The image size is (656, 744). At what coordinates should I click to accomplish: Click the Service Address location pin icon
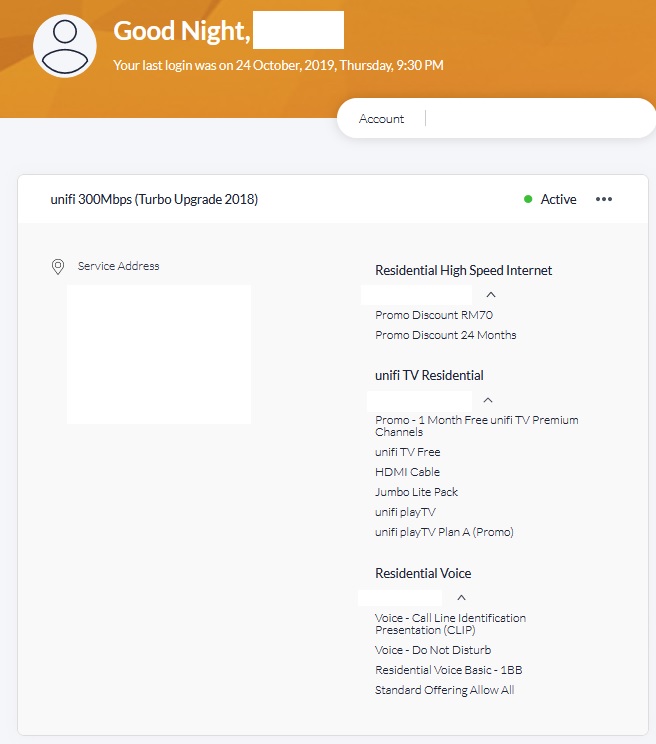tap(58, 267)
